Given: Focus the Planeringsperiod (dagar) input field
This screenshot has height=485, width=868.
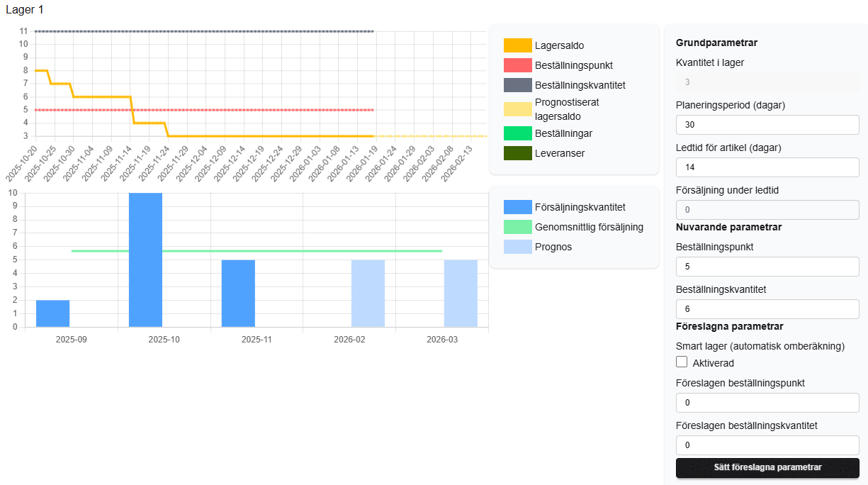Looking at the screenshot, I should point(767,125).
